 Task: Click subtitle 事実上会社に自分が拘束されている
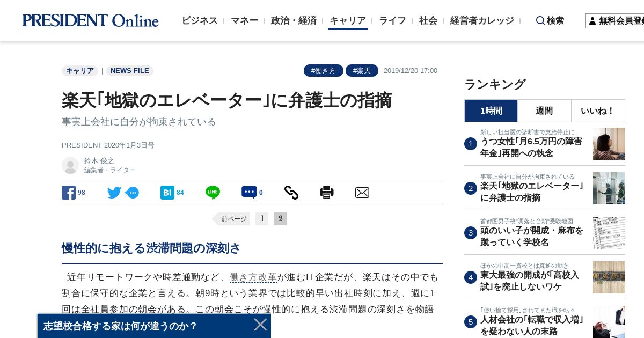point(139,122)
